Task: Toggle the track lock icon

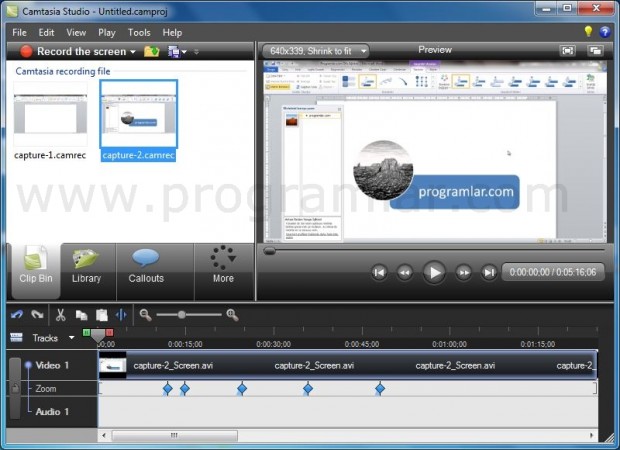Action: point(15,388)
